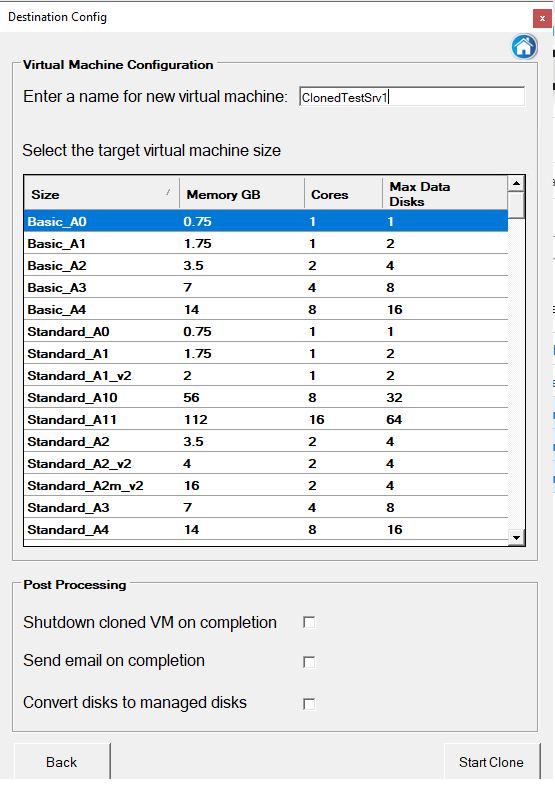Screen dimensions: 555x785
Task: Click the Max Data Disks column header
Action: [x=445, y=194]
